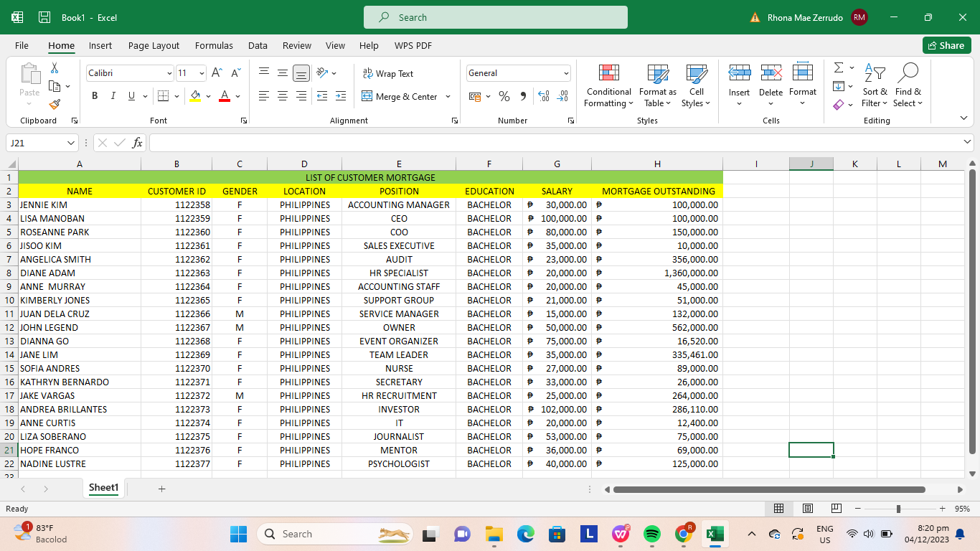The width and height of the screenshot is (980, 551).
Task: Click the Insert Function fx icon
Action: coord(137,143)
